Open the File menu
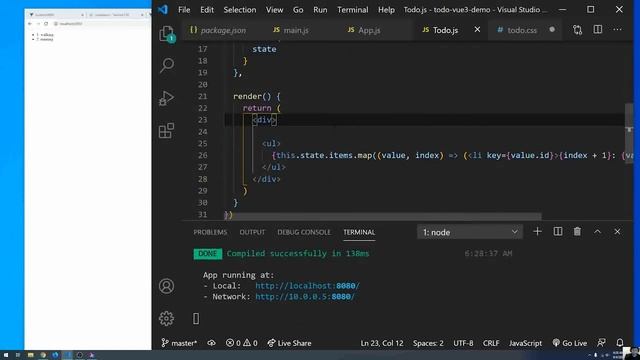The image size is (640, 360). coord(184,10)
